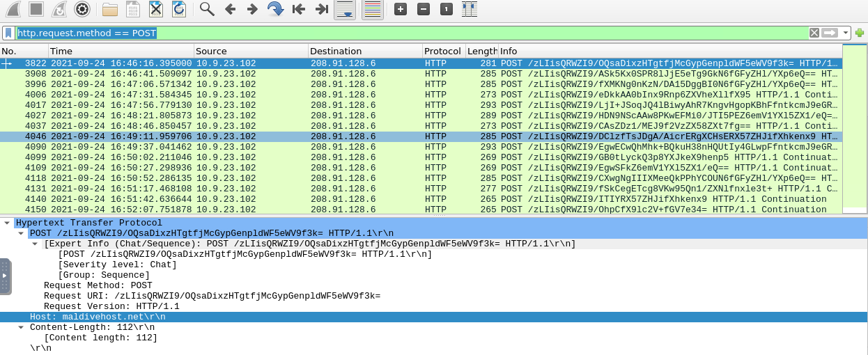Screen dimensions: 868x355
Task: Close the capture file icon
Action: [156, 9]
